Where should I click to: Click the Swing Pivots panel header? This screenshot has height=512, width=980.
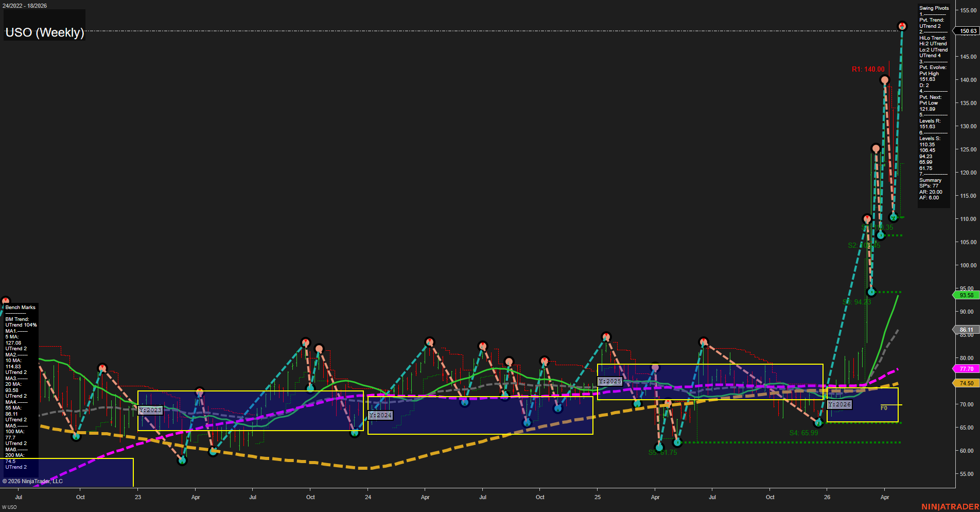pos(934,8)
